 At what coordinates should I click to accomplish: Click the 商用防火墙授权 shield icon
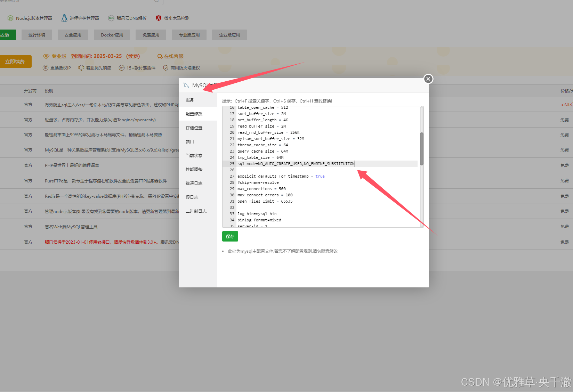[x=166, y=68]
